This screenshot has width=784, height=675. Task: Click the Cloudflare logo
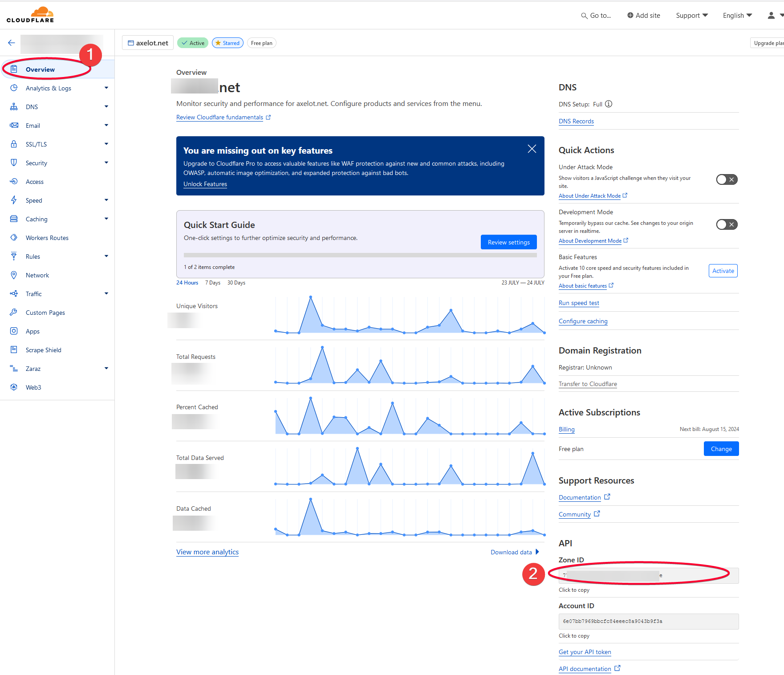pos(30,15)
